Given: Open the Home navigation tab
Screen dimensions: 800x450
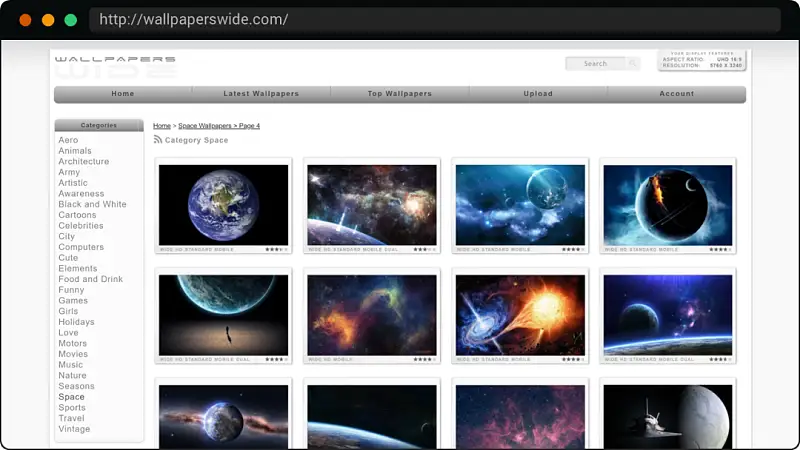Looking at the screenshot, I should click(x=123, y=94).
